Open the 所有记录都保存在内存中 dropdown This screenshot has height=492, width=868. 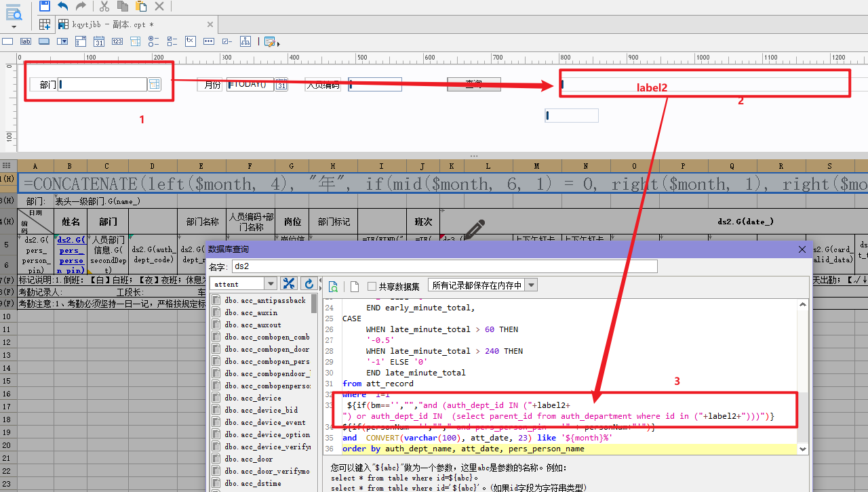tap(531, 285)
